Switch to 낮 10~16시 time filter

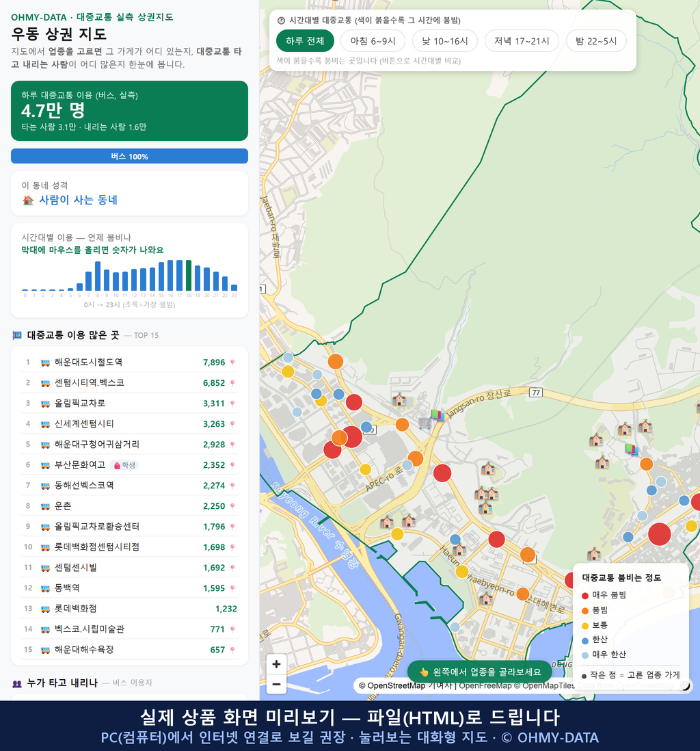pyautogui.click(x=445, y=41)
